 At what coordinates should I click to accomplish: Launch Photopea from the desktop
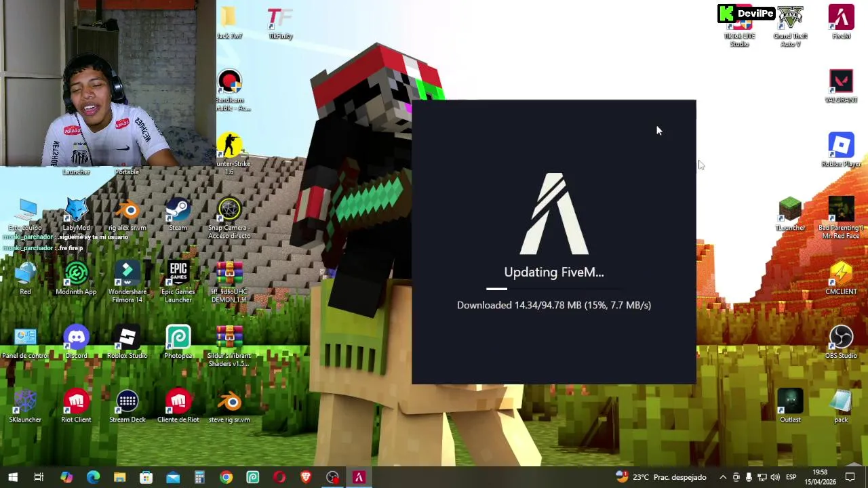pyautogui.click(x=178, y=342)
